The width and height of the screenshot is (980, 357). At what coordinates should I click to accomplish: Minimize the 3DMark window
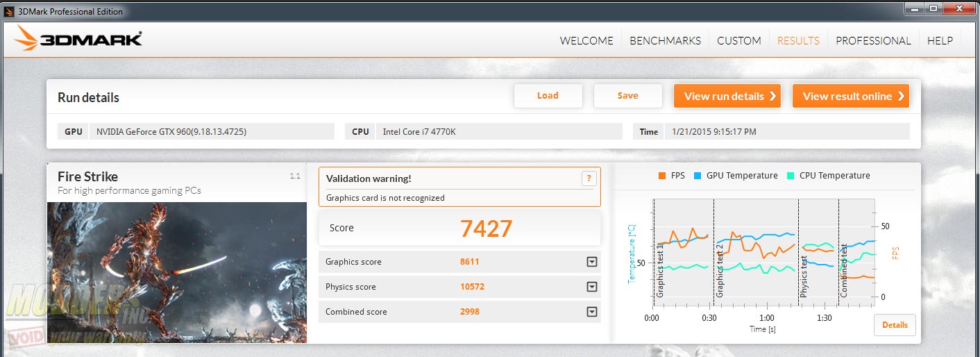[x=913, y=8]
